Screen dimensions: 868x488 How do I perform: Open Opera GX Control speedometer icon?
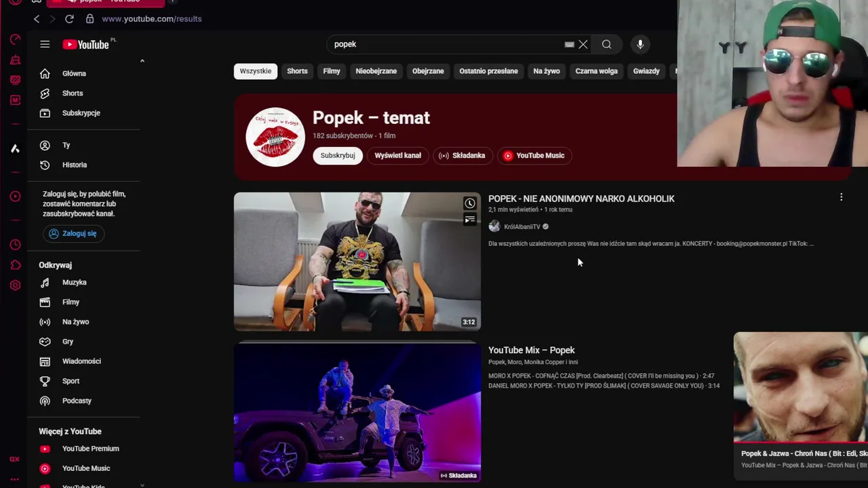pos(15,39)
